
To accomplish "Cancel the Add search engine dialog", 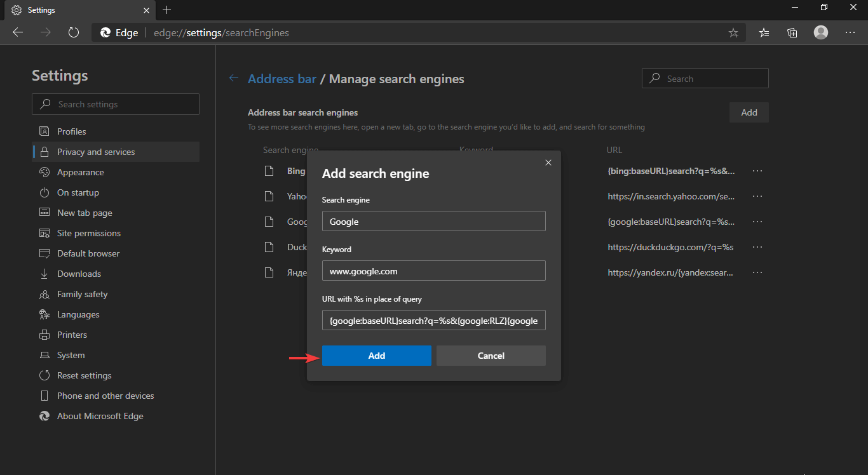I will pos(491,356).
